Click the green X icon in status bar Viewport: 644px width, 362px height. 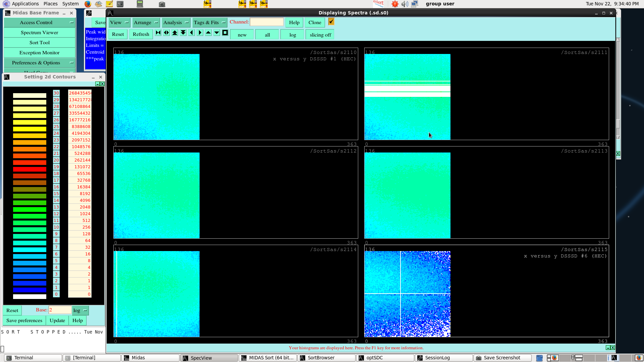click(612, 348)
